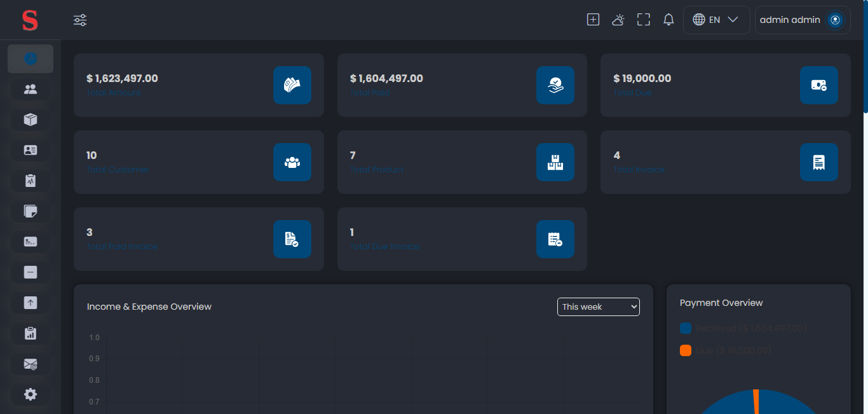Open the Products box icon in sidebar
The height and width of the screenshot is (414, 868).
(30, 120)
